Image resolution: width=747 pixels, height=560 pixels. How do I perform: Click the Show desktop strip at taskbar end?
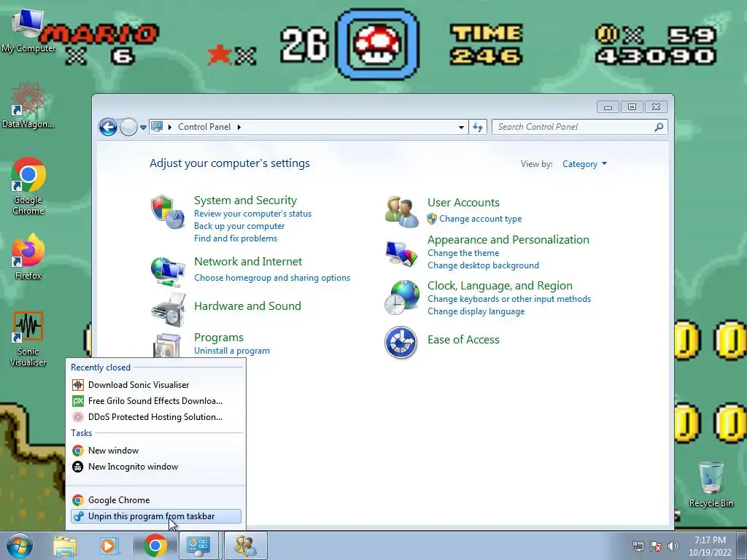tap(743, 545)
